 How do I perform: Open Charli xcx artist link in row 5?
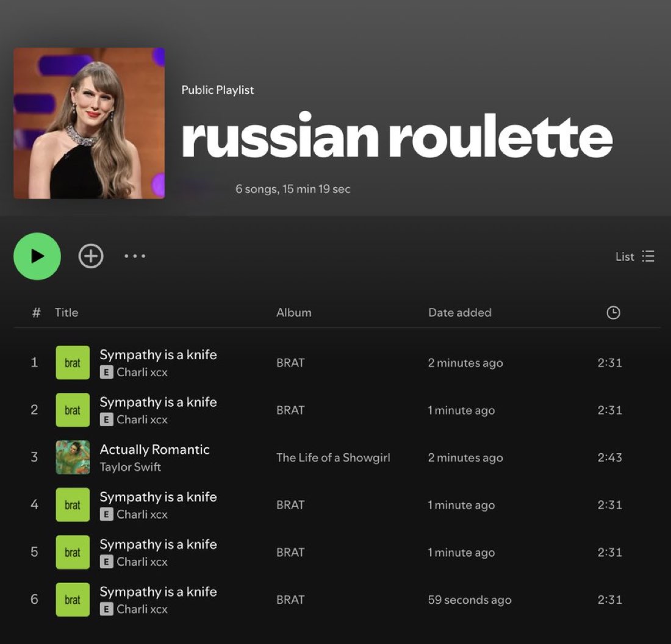tap(142, 562)
